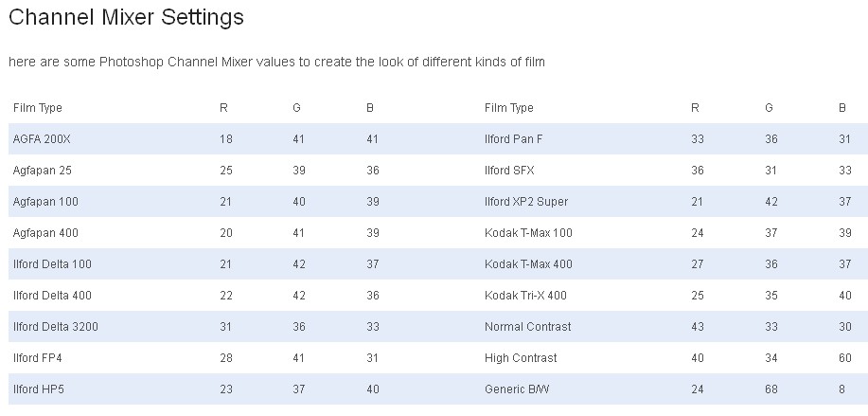
Task: Click the Kodak T-Max 400 entry
Action: coord(528,264)
